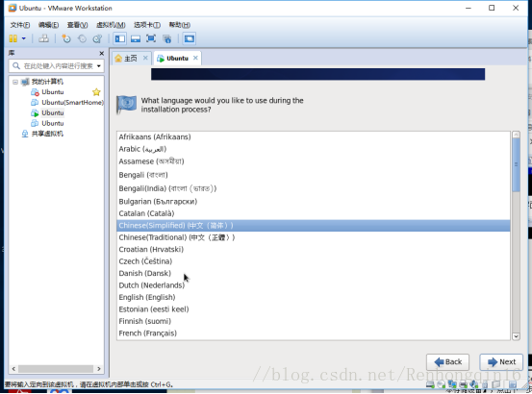The width and height of the screenshot is (532, 394).
Task: Close the 库 library panel
Action: tap(101, 53)
